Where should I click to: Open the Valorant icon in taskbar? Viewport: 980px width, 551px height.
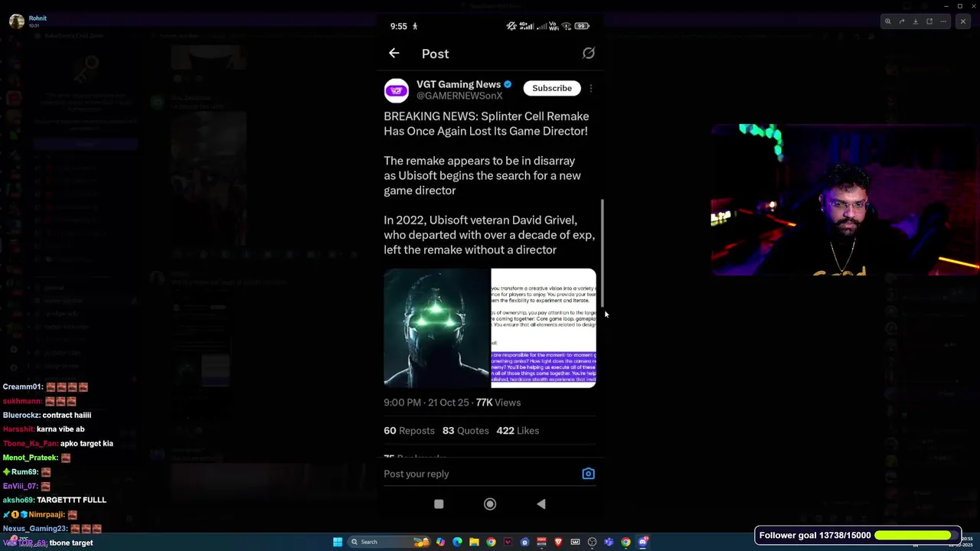(508, 542)
